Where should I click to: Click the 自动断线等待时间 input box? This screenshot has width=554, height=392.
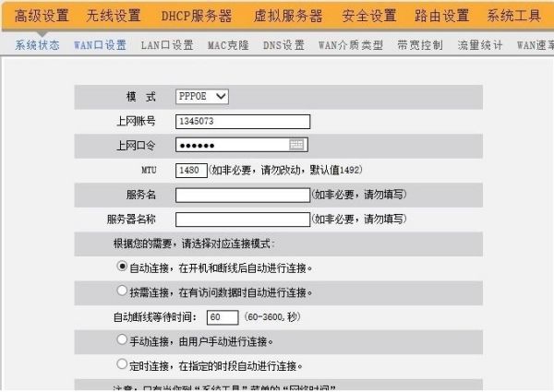point(222,316)
